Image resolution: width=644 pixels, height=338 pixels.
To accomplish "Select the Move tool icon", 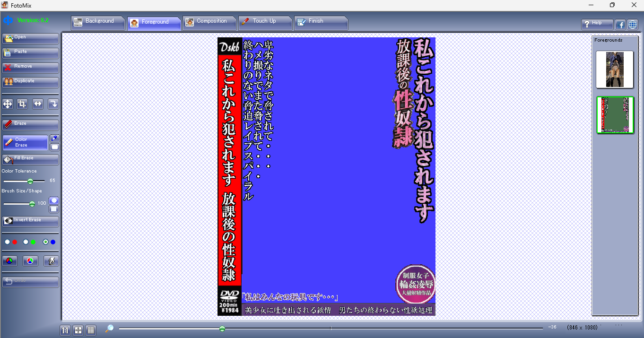I will 8,104.
